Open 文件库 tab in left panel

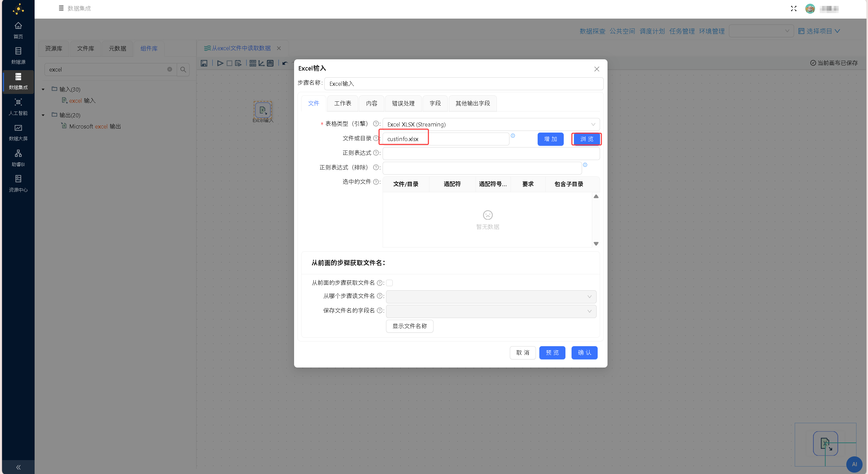pos(85,48)
